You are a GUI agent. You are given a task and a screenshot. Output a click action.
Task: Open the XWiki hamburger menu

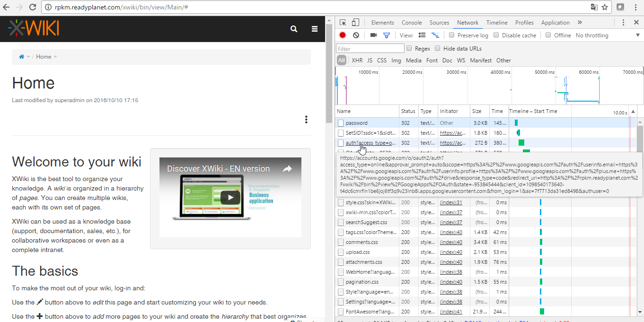click(x=315, y=29)
